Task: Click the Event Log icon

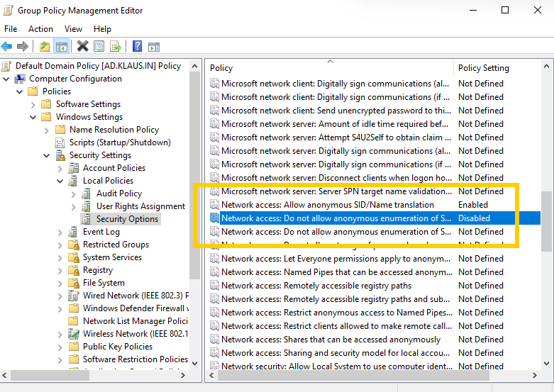Action: (x=73, y=232)
